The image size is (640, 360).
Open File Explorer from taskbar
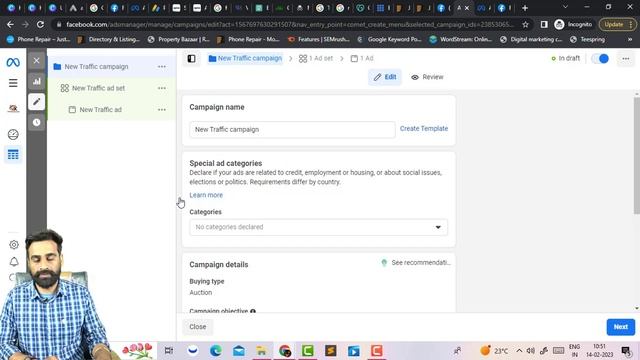[x=261, y=351]
